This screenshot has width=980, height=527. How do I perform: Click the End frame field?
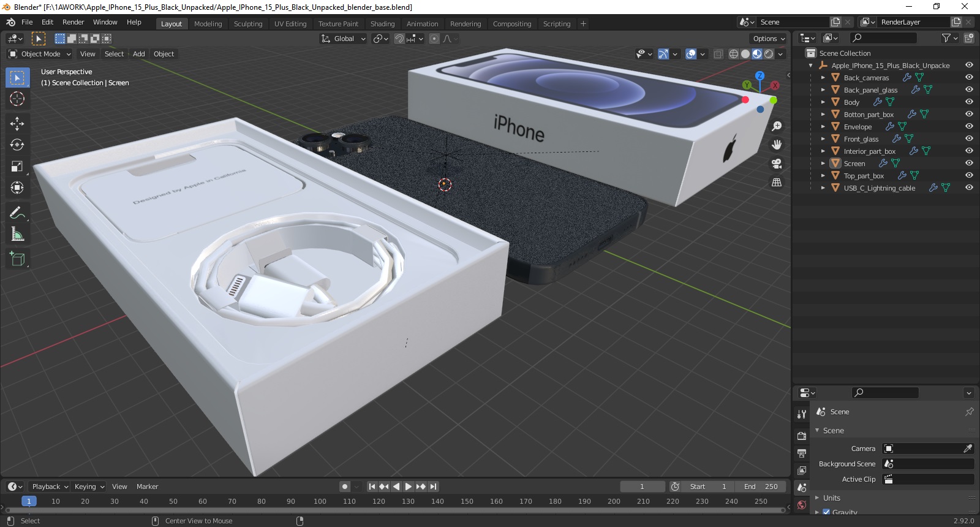point(761,487)
